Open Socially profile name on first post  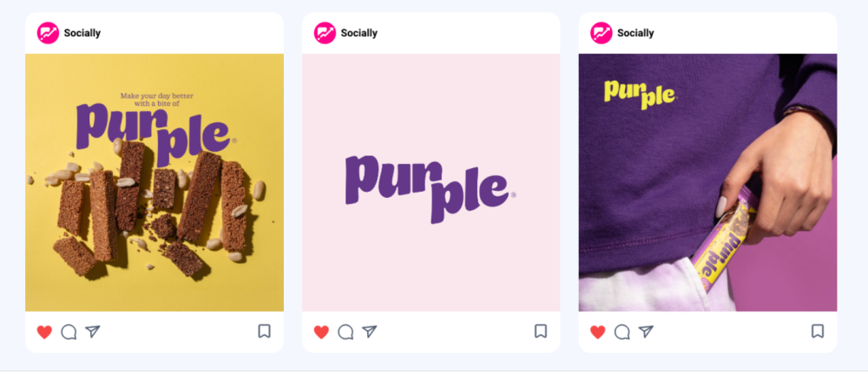[x=82, y=33]
